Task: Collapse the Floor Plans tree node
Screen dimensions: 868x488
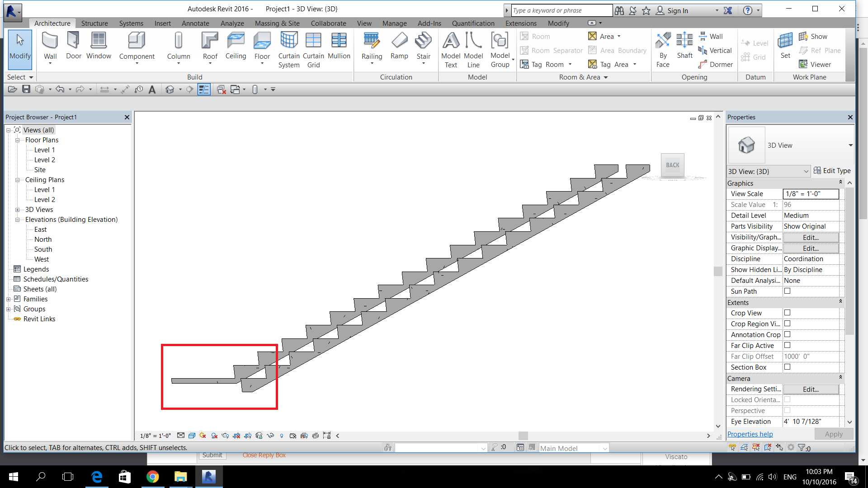Action: click(18, 140)
